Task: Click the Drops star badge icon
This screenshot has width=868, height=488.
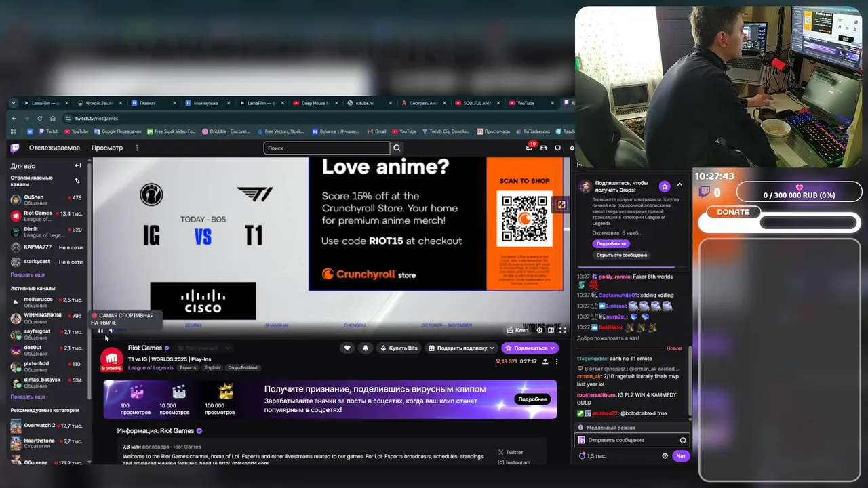Action: tap(665, 186)
